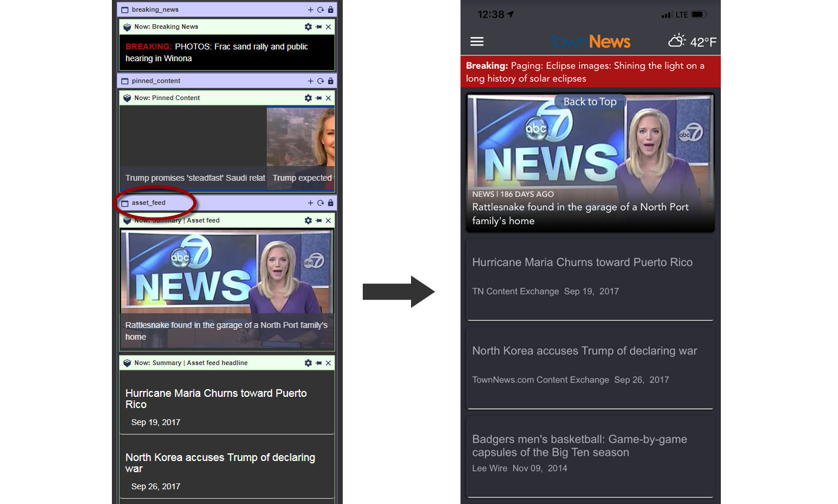The height and width of the screenshot is (504, 838).
Task: Open Badgers men's basketball article card
Action: pos(590,456)
